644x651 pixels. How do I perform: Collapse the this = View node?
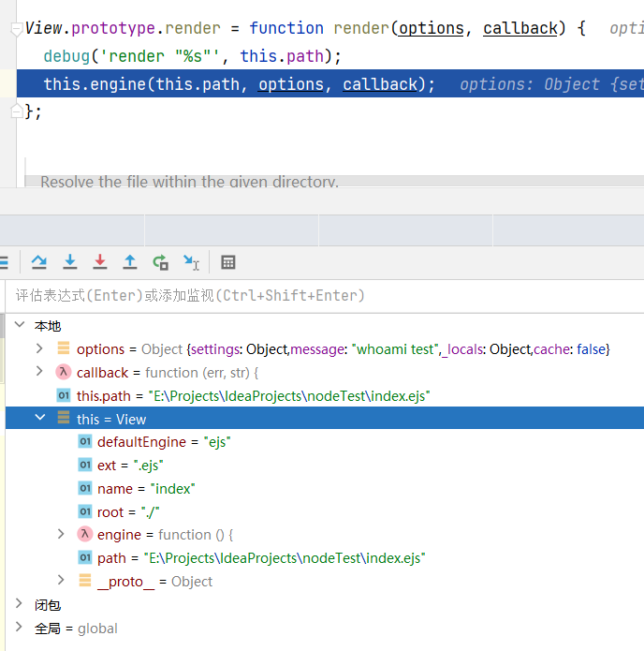click(40, 417)
